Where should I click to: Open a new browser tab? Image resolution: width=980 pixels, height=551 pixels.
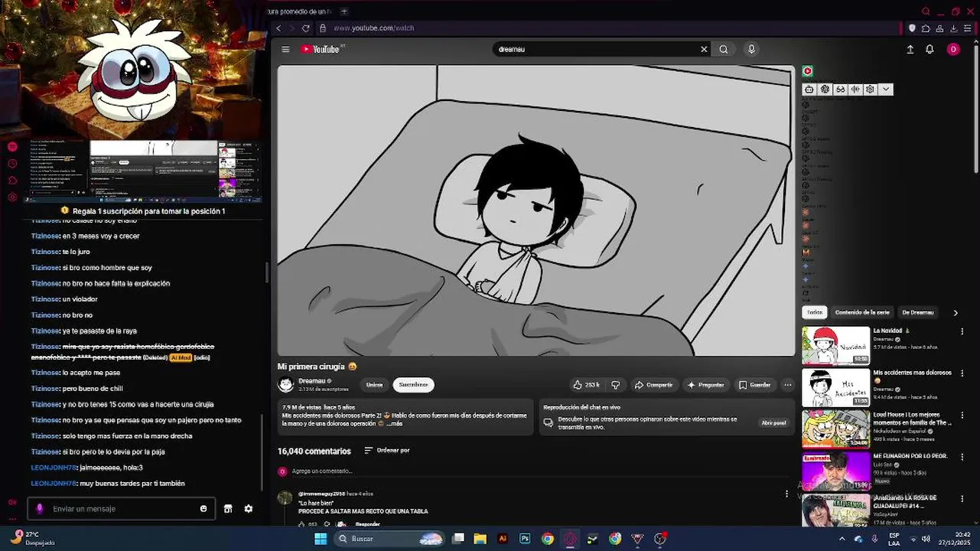[343, 11]
